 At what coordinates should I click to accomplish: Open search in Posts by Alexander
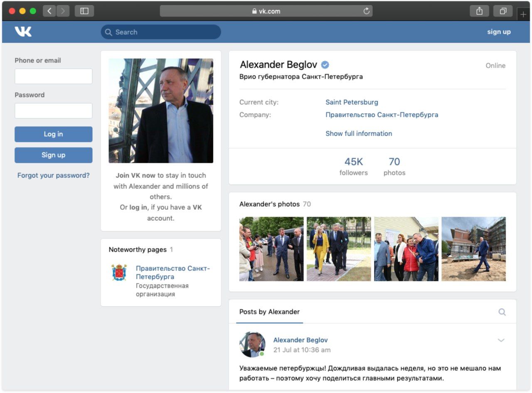tap(502, 312)
